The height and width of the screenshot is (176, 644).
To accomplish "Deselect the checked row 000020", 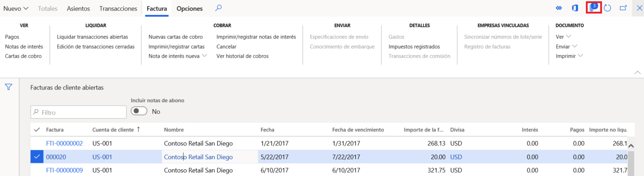I will tap(37, 157).
